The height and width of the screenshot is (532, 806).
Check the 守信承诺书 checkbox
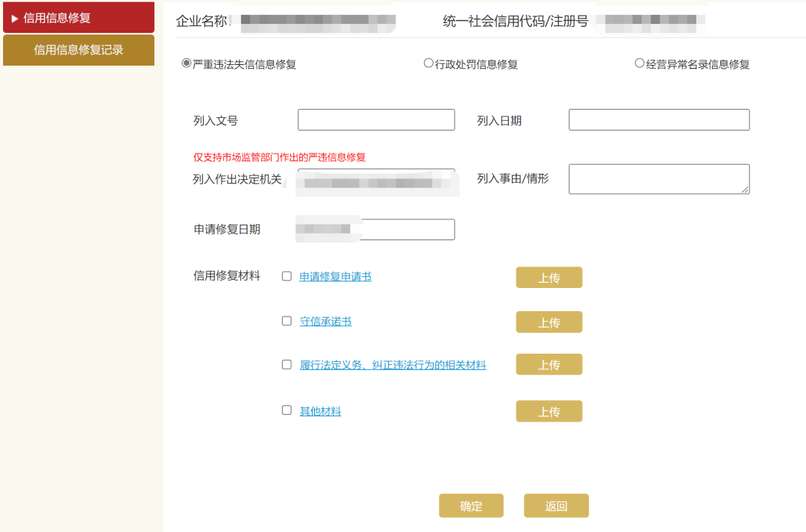coord(287,321)
